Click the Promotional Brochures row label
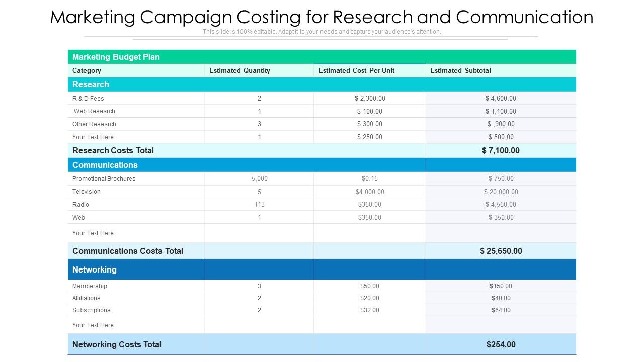644x362 pixels. pyautogui.click(x=104, y=179)
